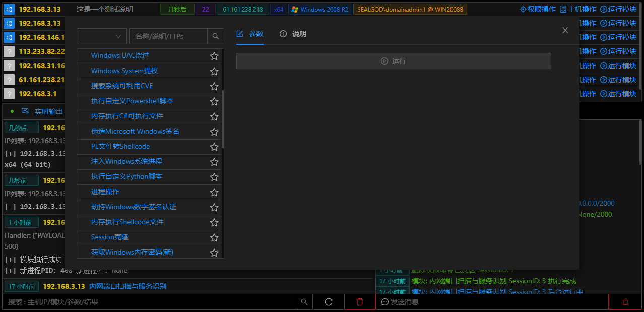The image size is (644, 312).
Task: Click star icon beside 劫持Windows数字签名认证
Action: (x=214, y=207)
